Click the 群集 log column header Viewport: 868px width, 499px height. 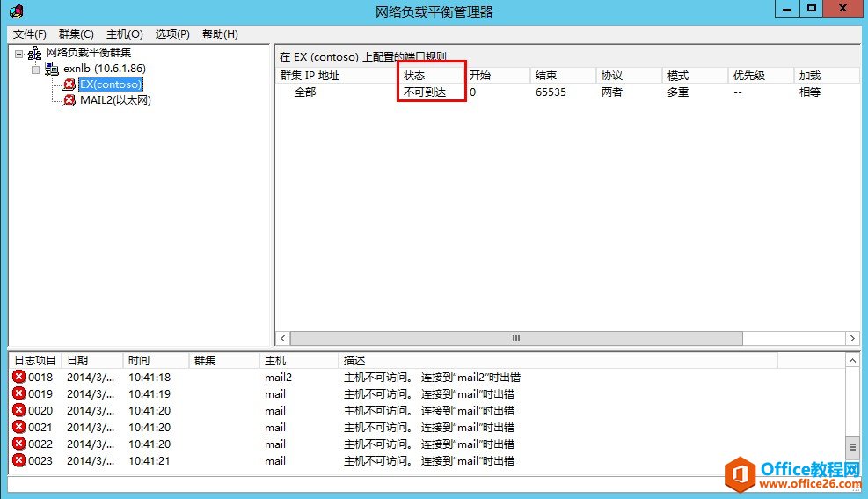click(223, 361)
